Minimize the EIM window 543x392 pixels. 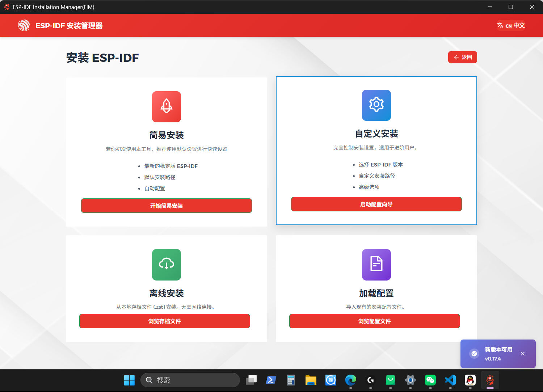pyautogui.click(x=490, y=7)
